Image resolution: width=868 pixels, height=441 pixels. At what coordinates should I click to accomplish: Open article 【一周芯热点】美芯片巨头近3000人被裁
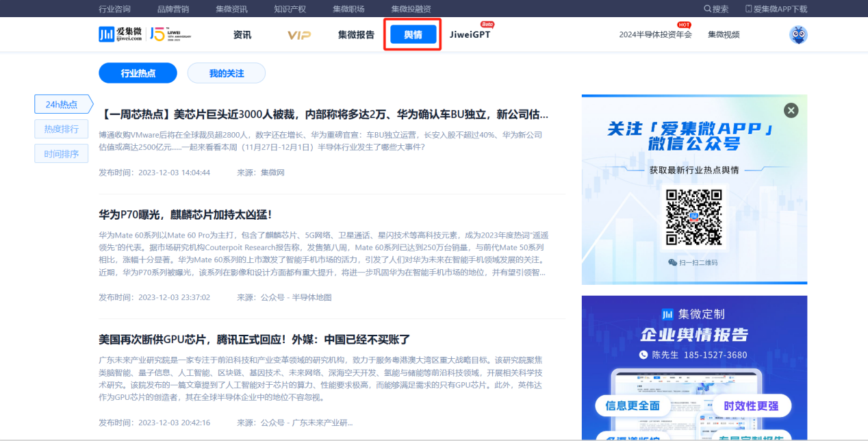[x=324, y=114]
